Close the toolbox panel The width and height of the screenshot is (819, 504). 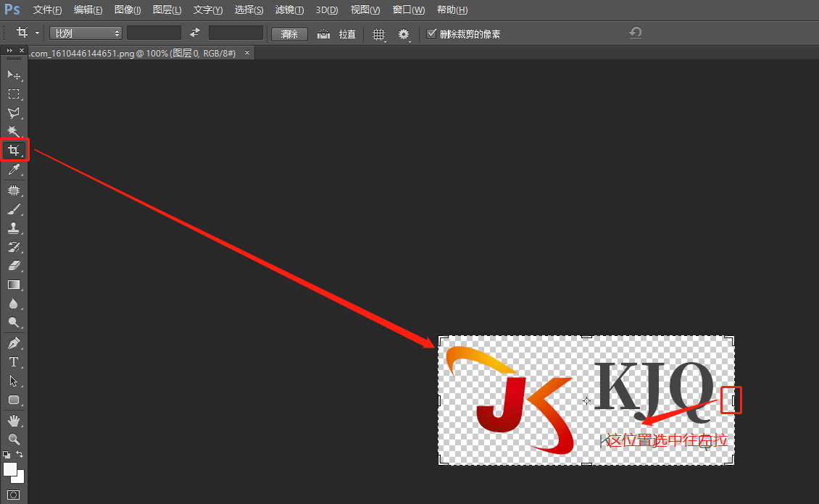point(22,50)
